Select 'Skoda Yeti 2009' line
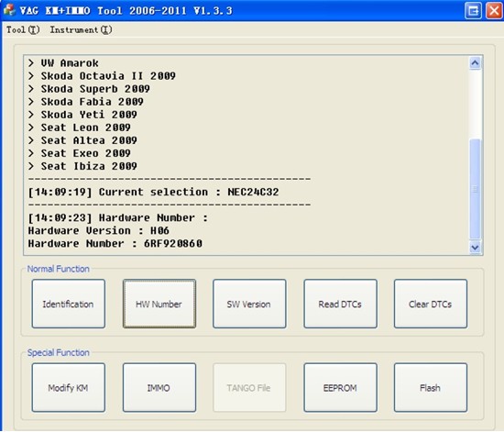The image size is (504, 432). [82, 115]
